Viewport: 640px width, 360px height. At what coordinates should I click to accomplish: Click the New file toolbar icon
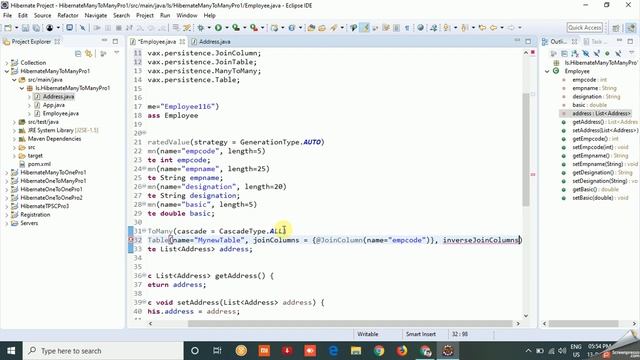(x=8, y=28)
